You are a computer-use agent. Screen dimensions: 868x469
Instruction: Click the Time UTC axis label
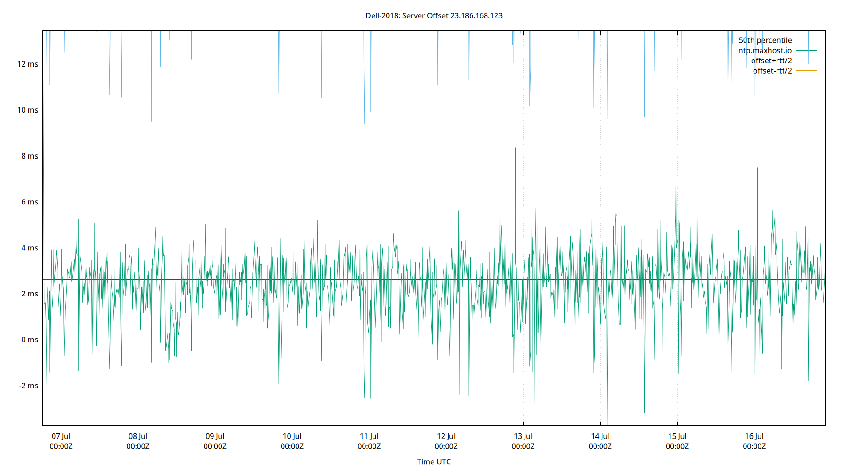coord(434,461)
